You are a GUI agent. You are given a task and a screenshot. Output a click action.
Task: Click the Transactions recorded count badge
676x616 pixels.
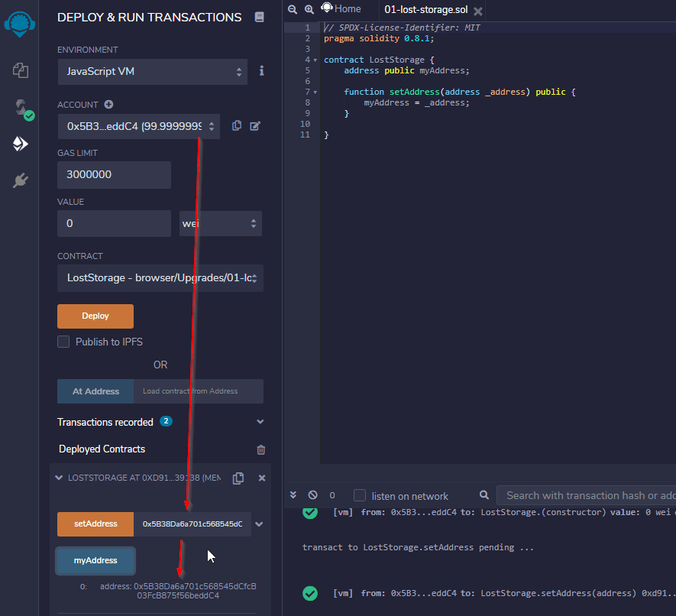point(166,421)
